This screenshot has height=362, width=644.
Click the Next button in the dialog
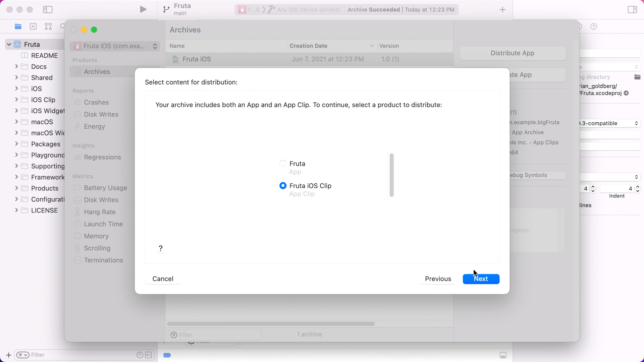481,279
